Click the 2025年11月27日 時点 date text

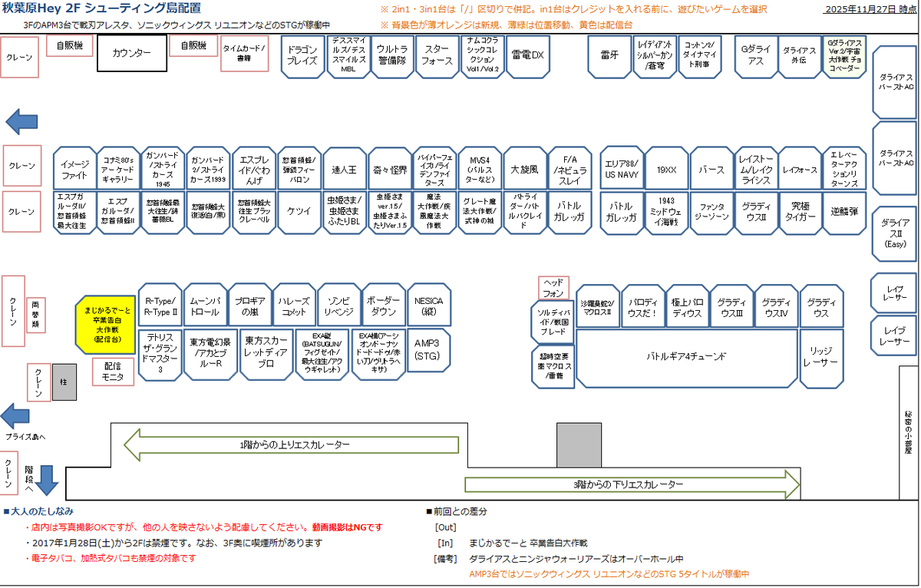click(871, 9)
